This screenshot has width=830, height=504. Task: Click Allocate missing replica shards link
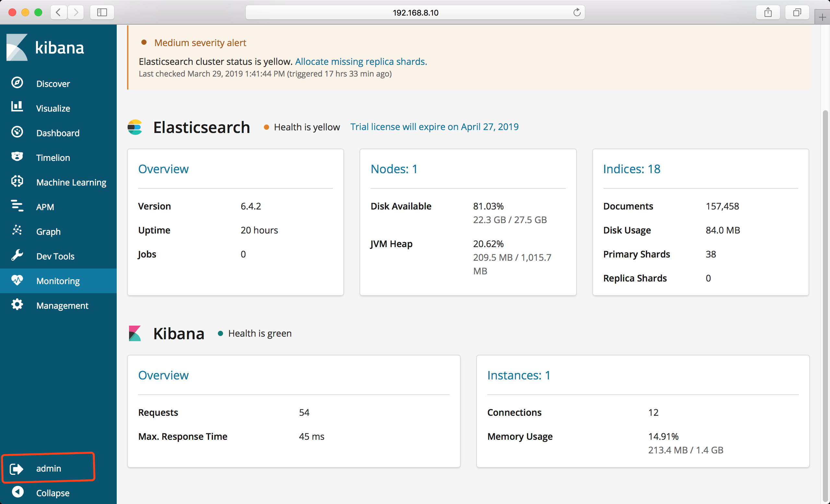tap(361, 62)
